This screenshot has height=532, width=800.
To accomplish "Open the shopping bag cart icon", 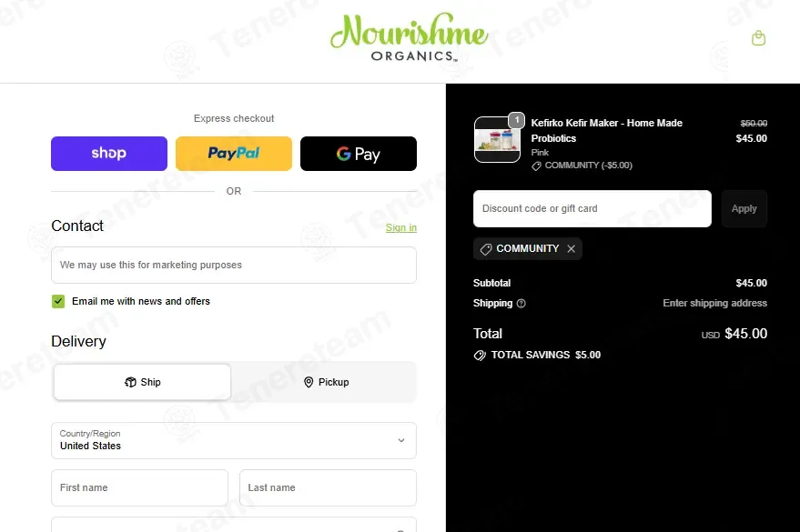I will pyautogui.click(x=758, y=38).
